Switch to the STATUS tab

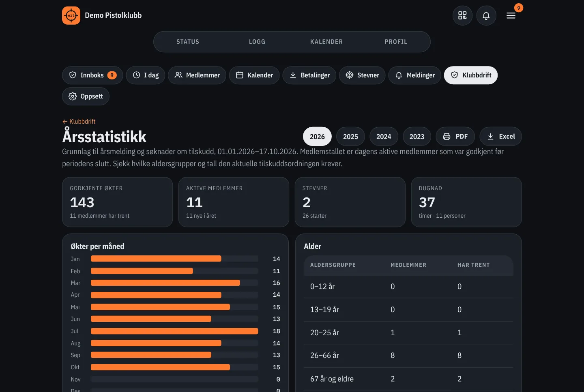coord(188,42)
